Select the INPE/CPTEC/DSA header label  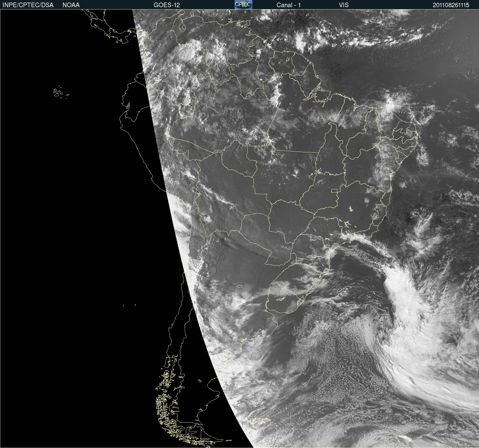coord(28,5)
